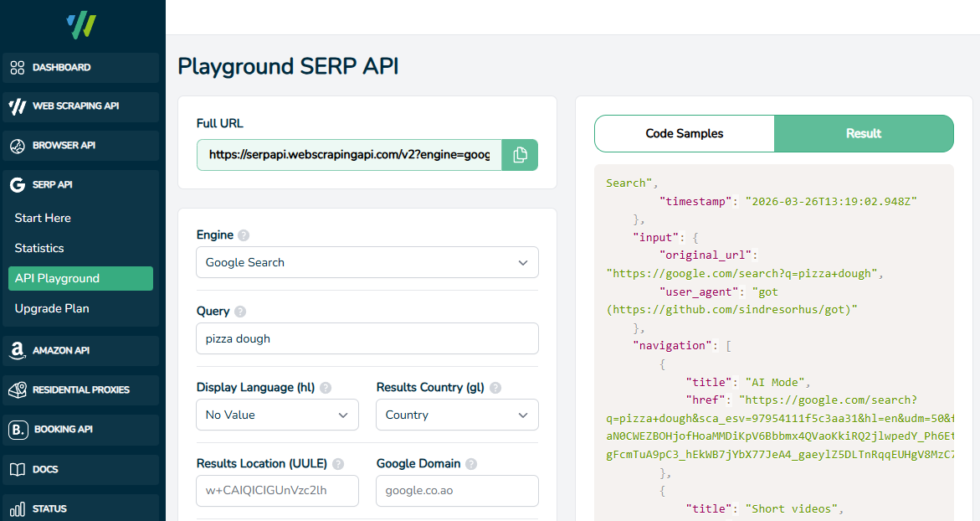Open the Engine dropdown
This screenshot has width=980, height=521.
pyautogui.click(x=367, y=262)
